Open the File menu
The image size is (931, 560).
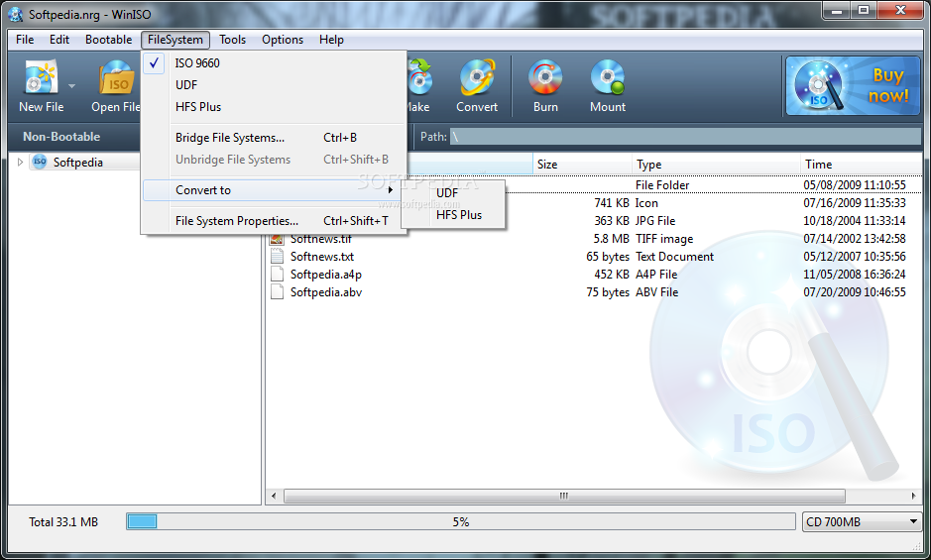pyautogui.click(x=25, y=40)
